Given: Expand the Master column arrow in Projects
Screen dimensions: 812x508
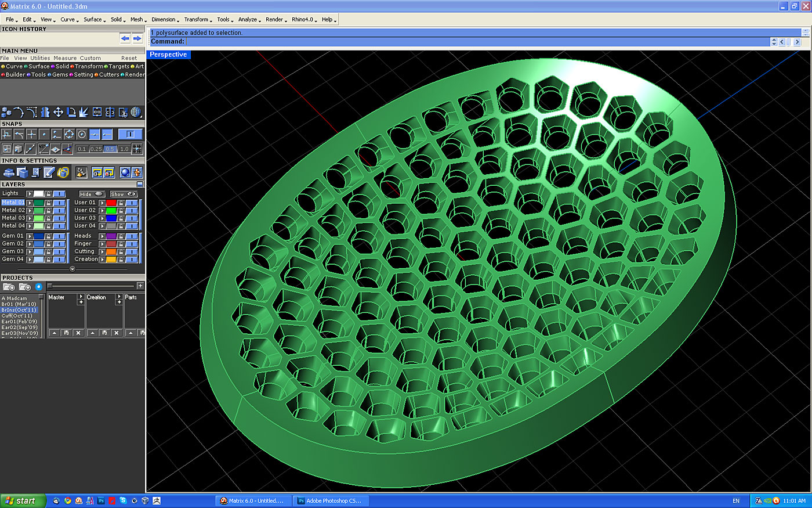Looking at the screenshot, I should 81,297.
